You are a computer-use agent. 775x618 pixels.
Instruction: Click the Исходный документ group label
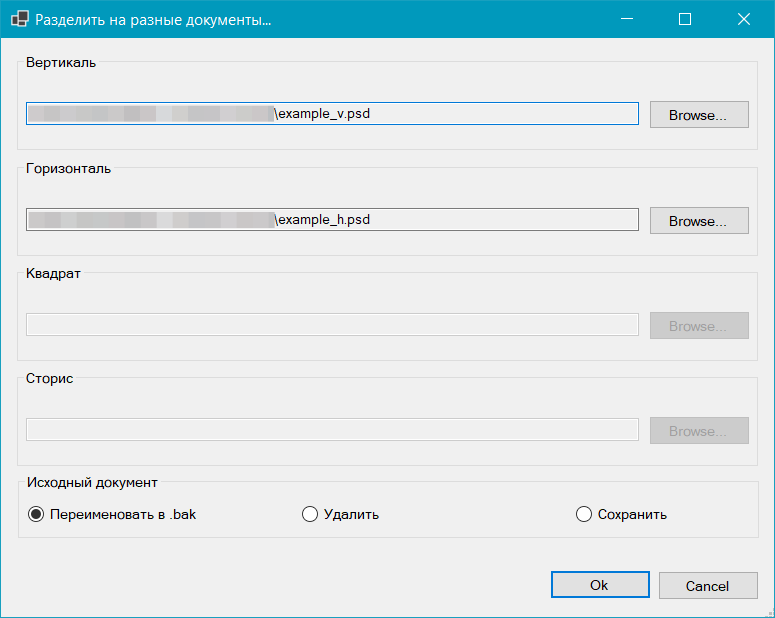click(x=92, y=482)
